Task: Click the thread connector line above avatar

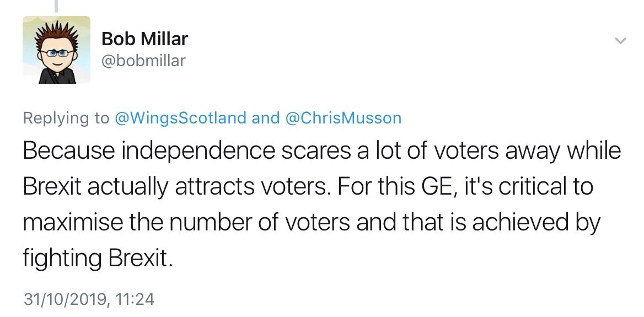Action: (56, 6)
